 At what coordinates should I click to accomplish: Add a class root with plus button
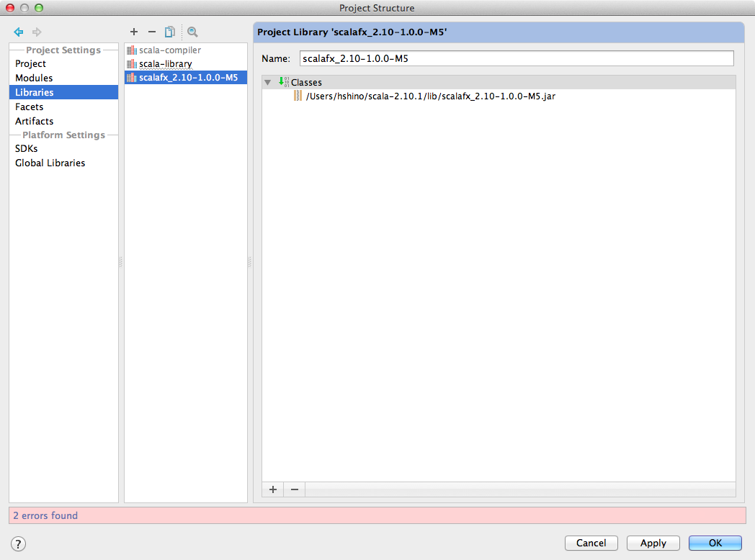pyautogui.click(x=273, y=489)
